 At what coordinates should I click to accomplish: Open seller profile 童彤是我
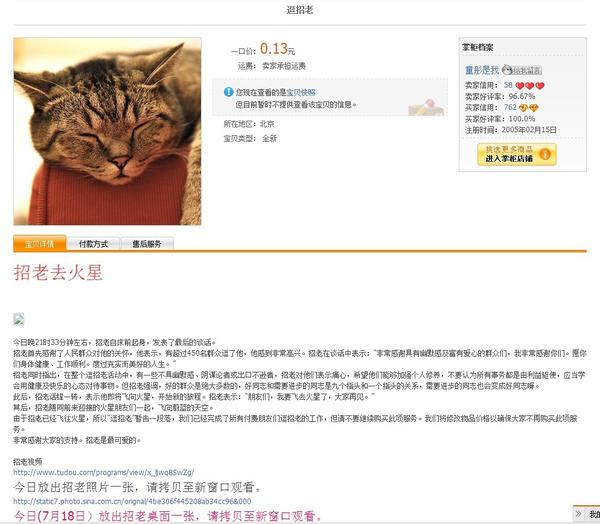(482, 70)
